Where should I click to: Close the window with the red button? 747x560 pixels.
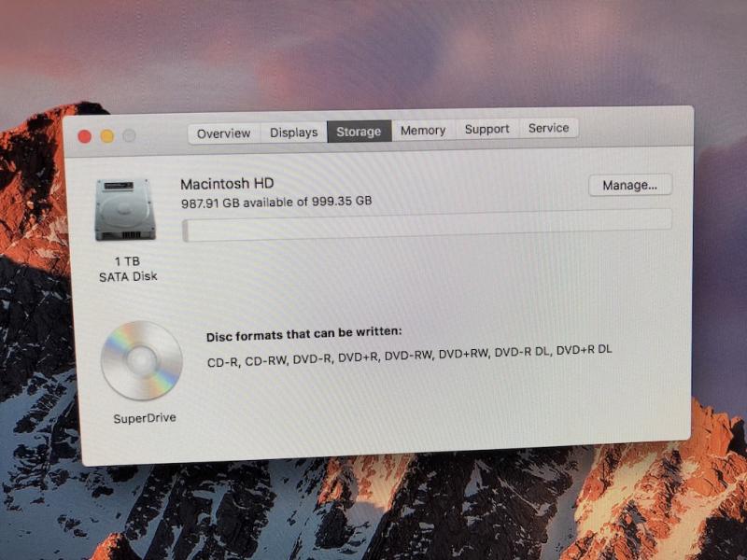(x=85, y=136)
